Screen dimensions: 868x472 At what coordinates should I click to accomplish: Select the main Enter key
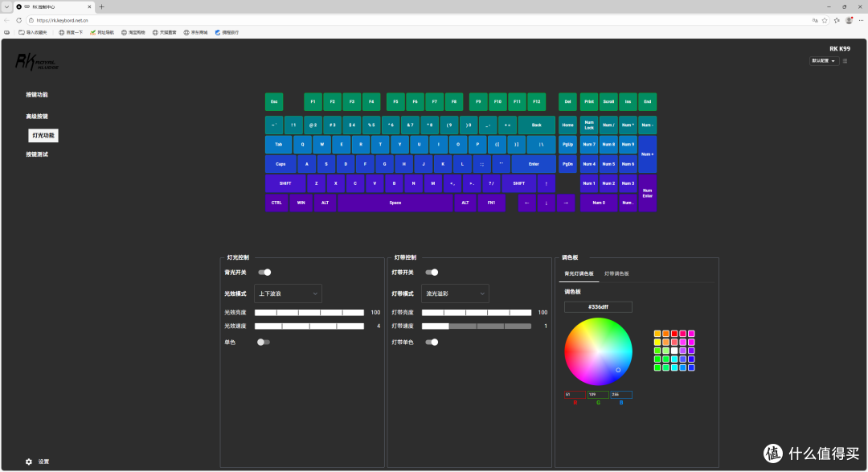pyautogui.click(x=534, y=164)
